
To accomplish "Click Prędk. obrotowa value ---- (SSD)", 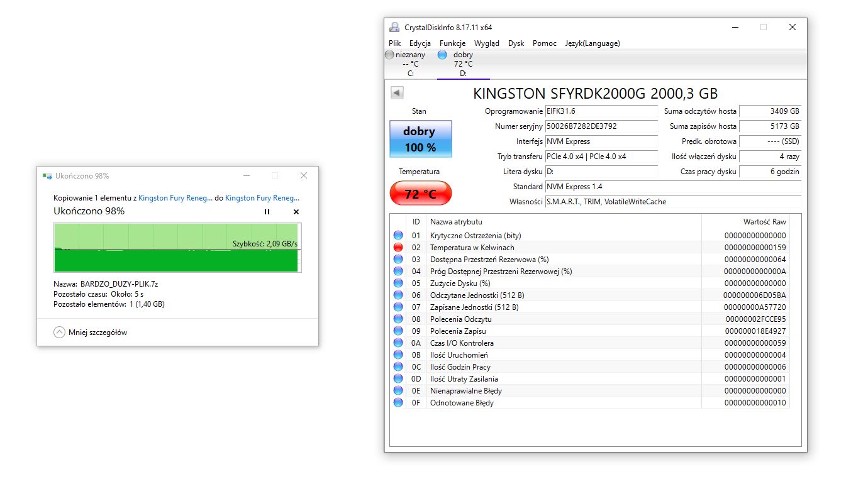I will [770, 141].
